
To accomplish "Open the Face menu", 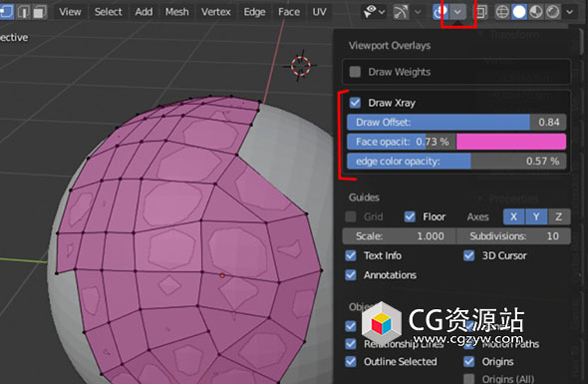I will 289,12.
